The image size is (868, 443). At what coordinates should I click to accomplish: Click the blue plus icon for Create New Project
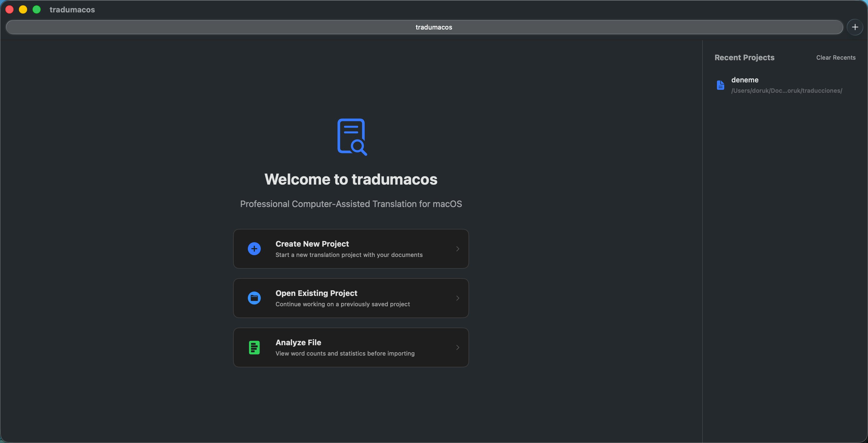254,249
